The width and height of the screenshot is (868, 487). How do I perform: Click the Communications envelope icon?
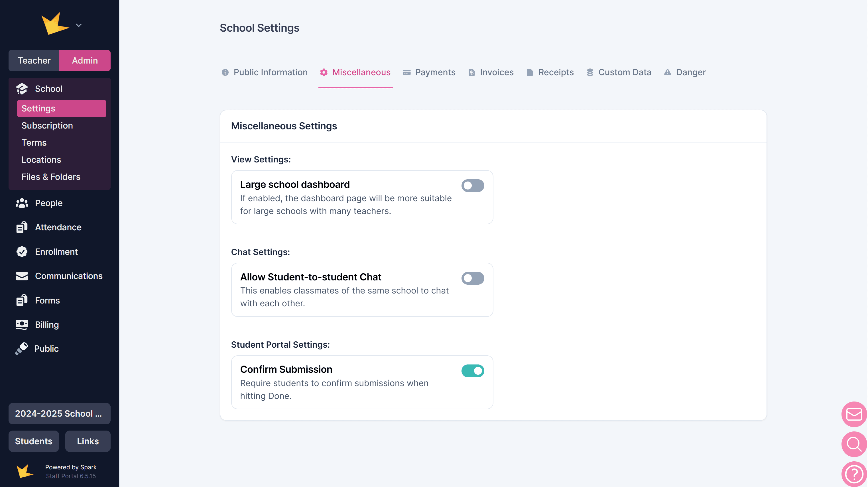[22, 276]
